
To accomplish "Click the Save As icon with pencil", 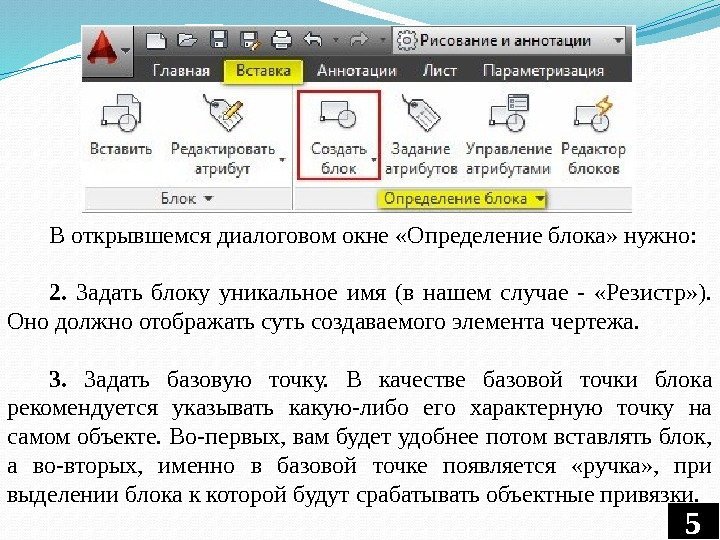I will (251, 40).
